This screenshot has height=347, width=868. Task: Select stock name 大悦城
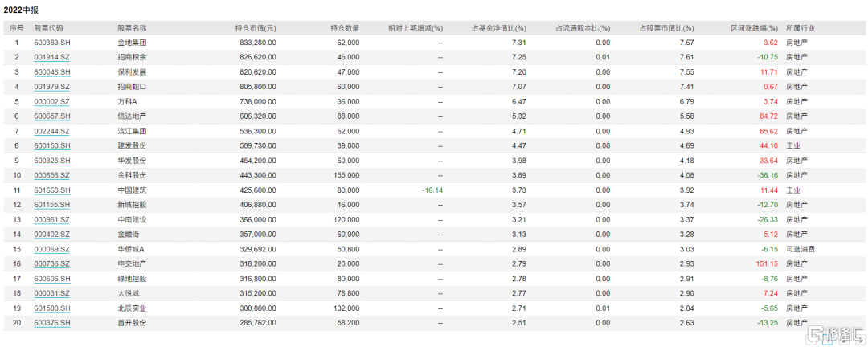pyautogui.click(x=128, y=293)
